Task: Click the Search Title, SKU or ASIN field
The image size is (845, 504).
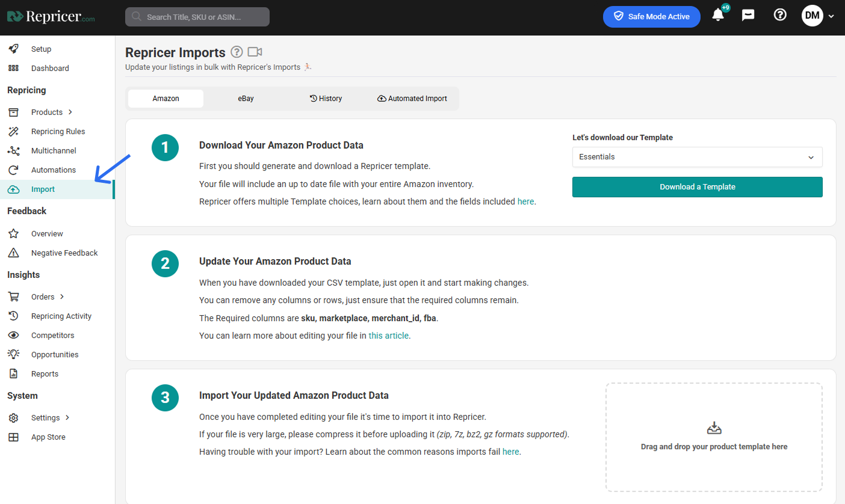Action: [x=197, y=17]
